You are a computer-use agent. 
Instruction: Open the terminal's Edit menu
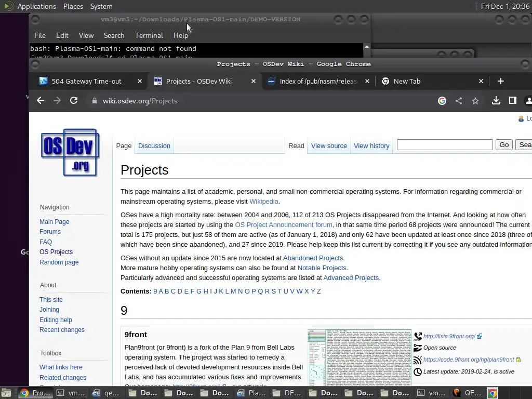pos(62,35)
